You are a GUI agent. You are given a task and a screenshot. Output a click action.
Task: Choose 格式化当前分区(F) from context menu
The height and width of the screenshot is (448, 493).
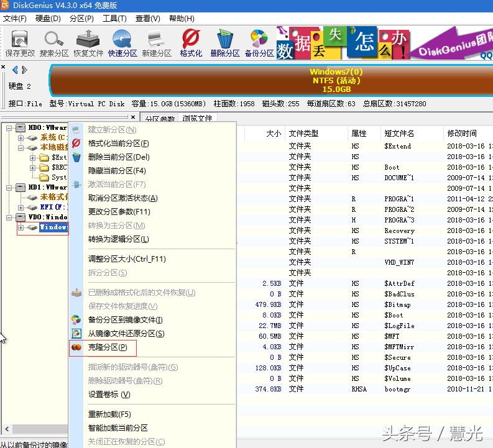[119, 144]
